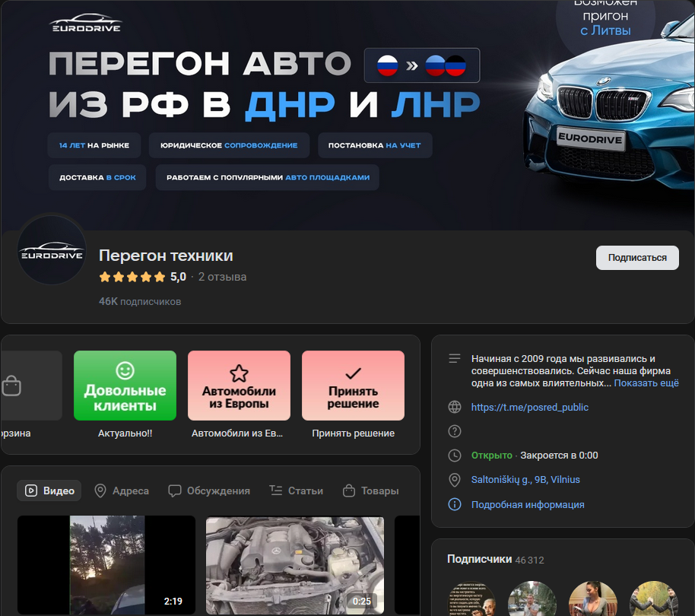Open the Автомобили из Европы card
This screenshot has height=616, width=695.
[239, 385]
